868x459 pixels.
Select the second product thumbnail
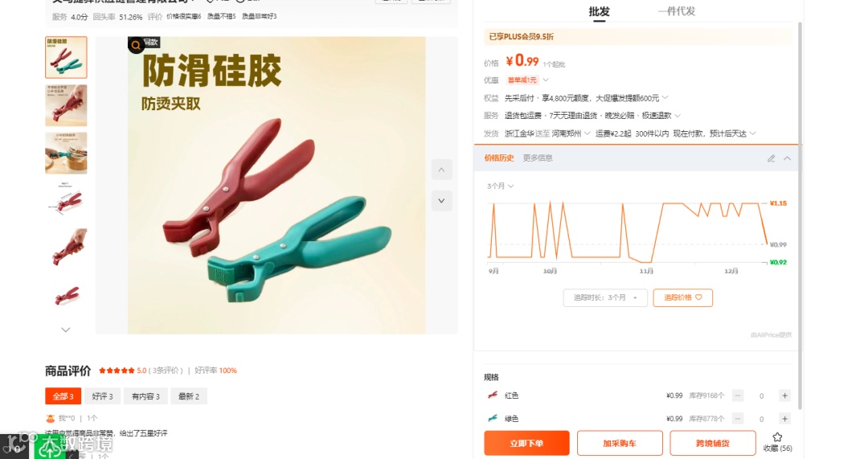coord(66,105)
